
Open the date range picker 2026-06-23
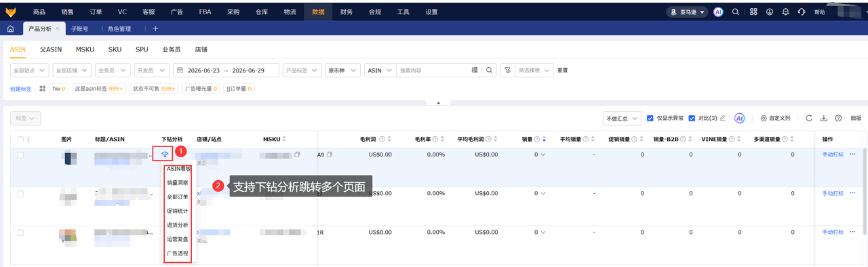click(x=226, y=70)
